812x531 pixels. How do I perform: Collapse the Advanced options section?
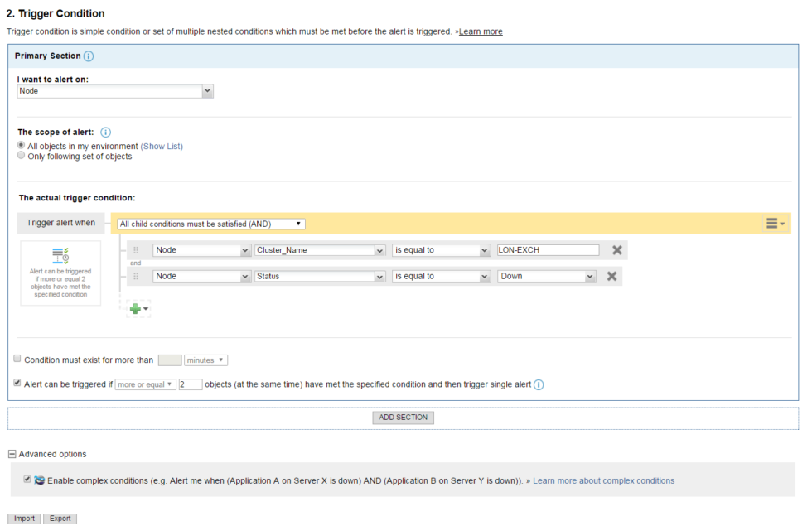11,454
